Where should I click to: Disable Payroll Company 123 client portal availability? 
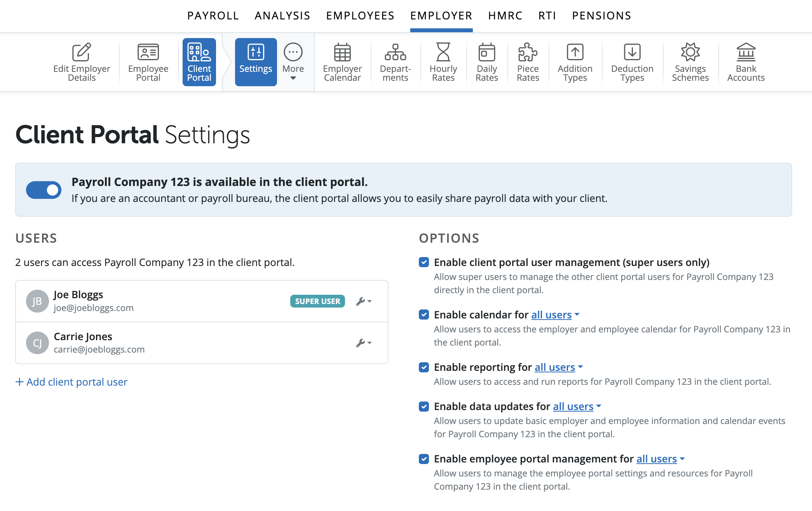(x=44, y=190)
